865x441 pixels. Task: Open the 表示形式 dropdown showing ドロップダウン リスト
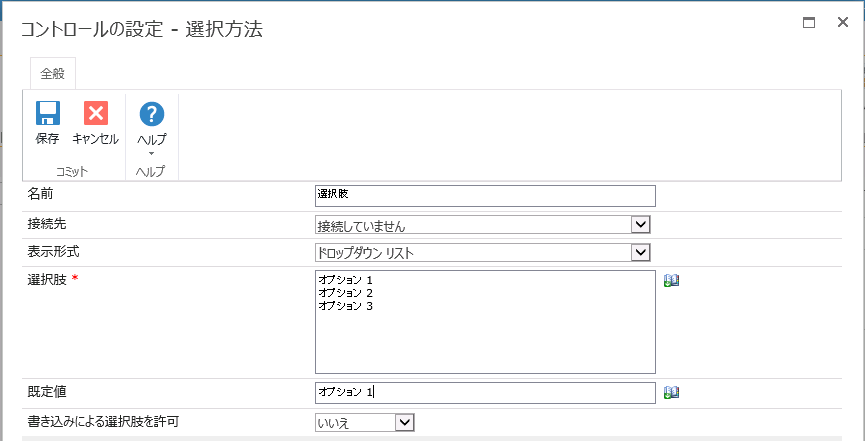click(x=641, y=253)
